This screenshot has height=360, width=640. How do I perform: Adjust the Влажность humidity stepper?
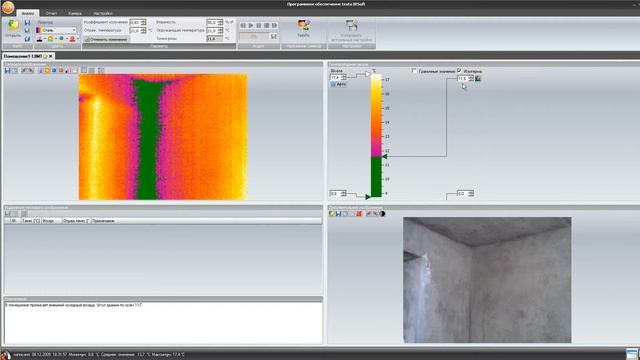[220, 22]
